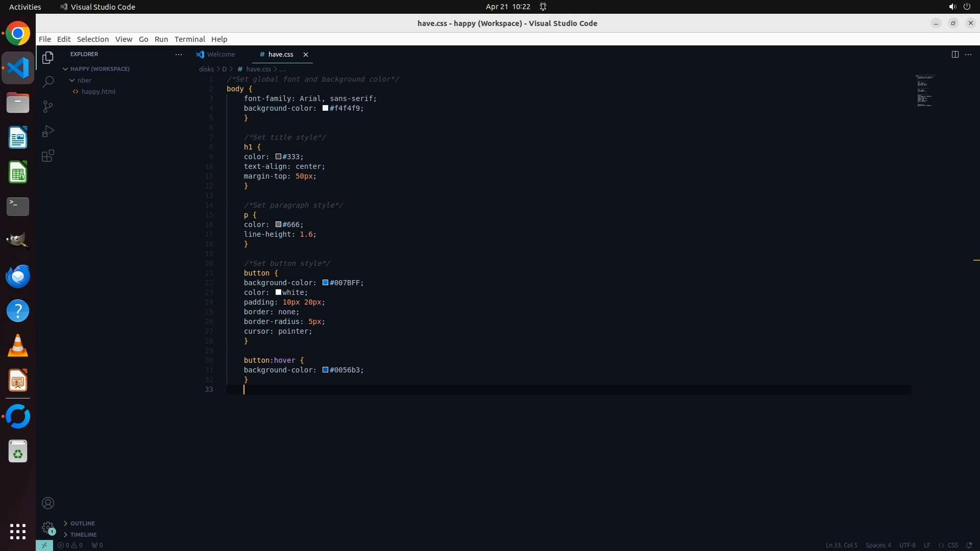The width and height of the screenshot is (980, 551).
Task: Switch to the Welcome tab
Action: [x=220, y=54]
